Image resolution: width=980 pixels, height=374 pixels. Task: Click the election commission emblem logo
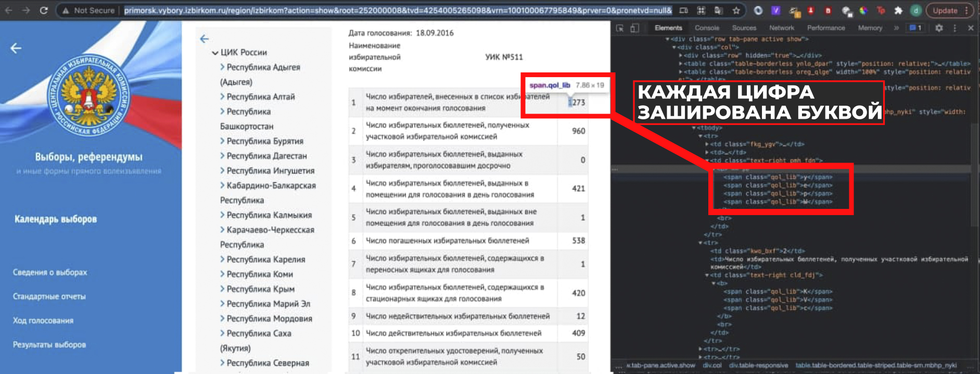click(x=89, y=95)
